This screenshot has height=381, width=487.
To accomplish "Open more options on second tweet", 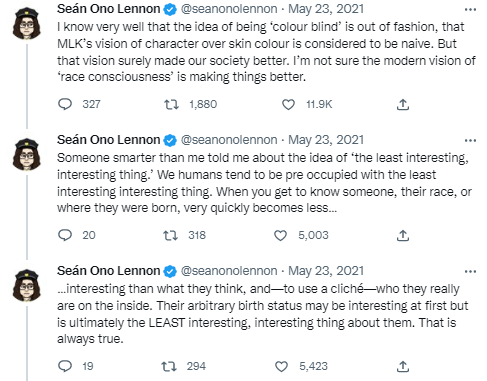I will coord(470,140).
